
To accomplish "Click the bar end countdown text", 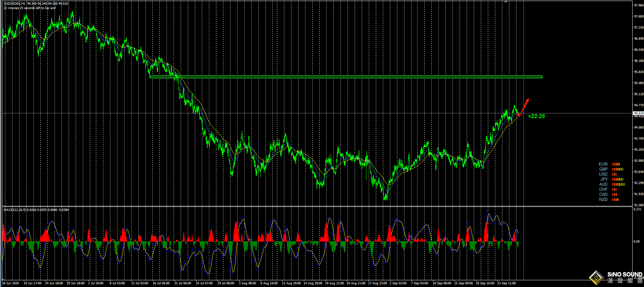I will coord(30,8).
